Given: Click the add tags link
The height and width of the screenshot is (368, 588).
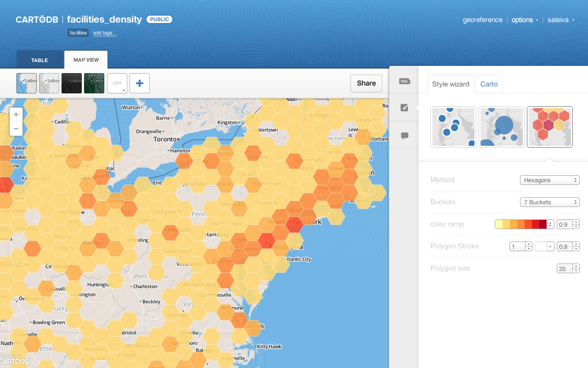Looking at the screenshot, I should (105, 33).
